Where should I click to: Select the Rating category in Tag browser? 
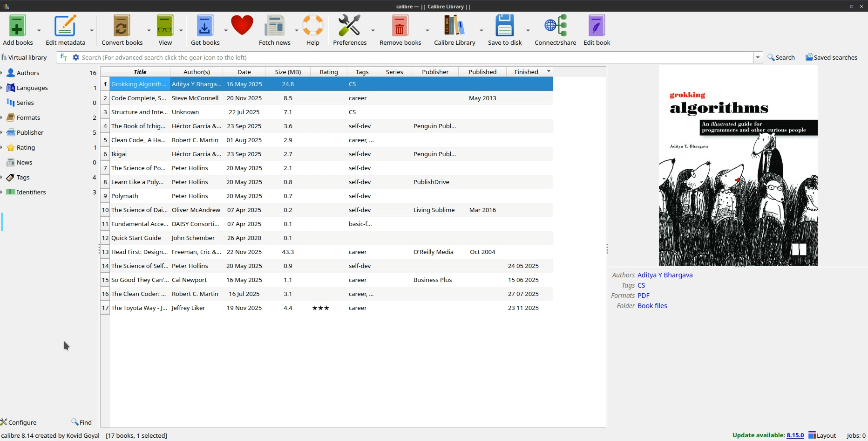pos(26,148)
